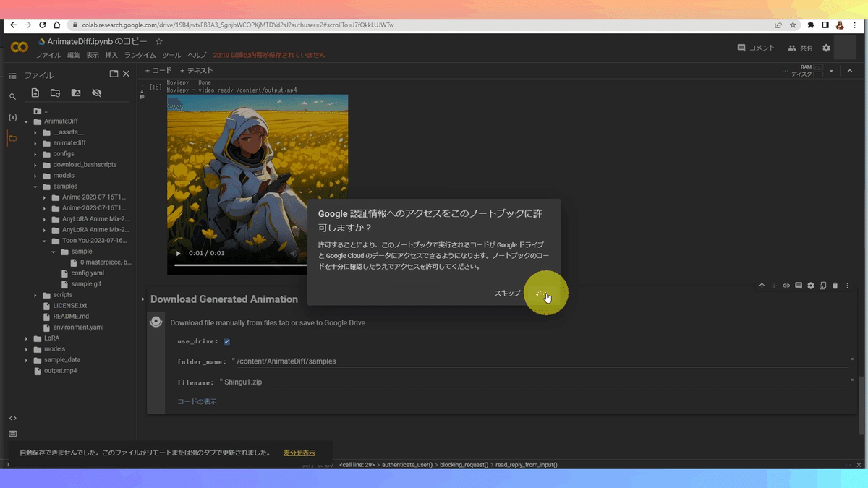Select the files folder sidebar icon
Screen dimensions: 868x488
(12, 138)
